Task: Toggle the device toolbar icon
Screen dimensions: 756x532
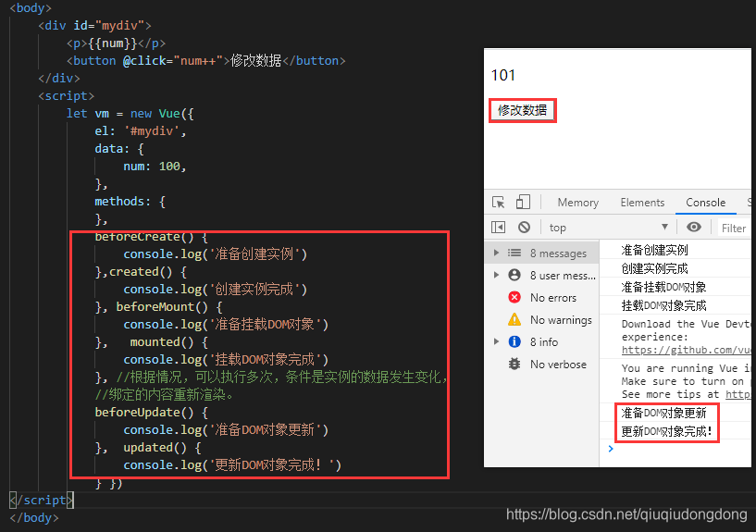Action: click(x=523, y=202)
